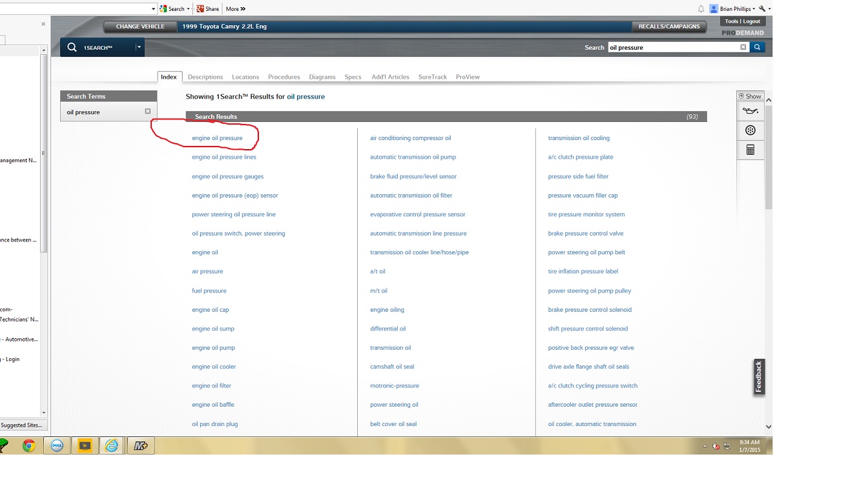Open the address bar history dropdown

coord(153,9)
